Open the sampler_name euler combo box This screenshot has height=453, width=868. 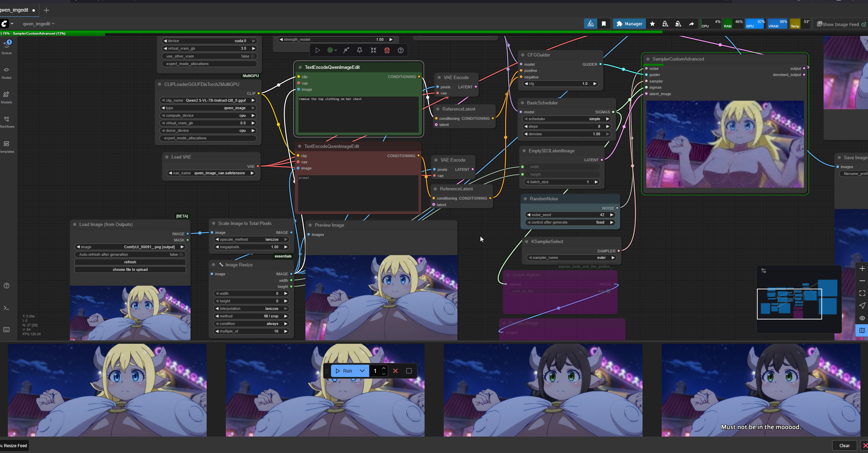(x=572, y=257)
